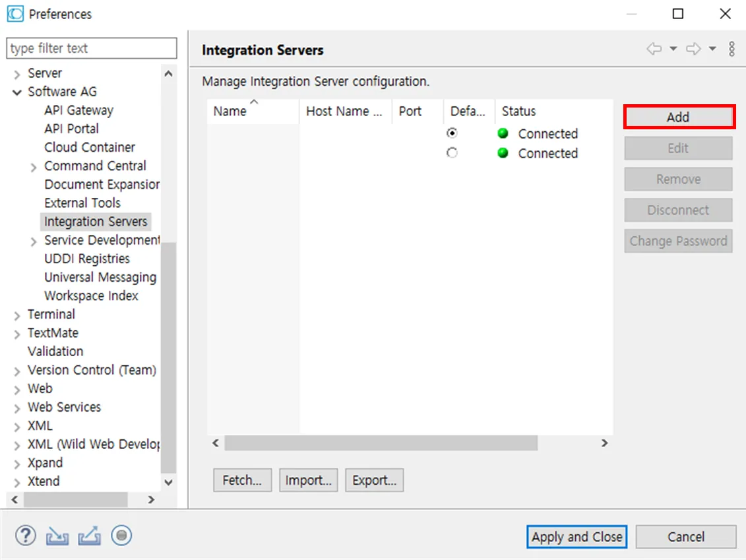Sort by the Name column header
The image size is (746, 560).
pyautogui.click(x=253, y=111)
